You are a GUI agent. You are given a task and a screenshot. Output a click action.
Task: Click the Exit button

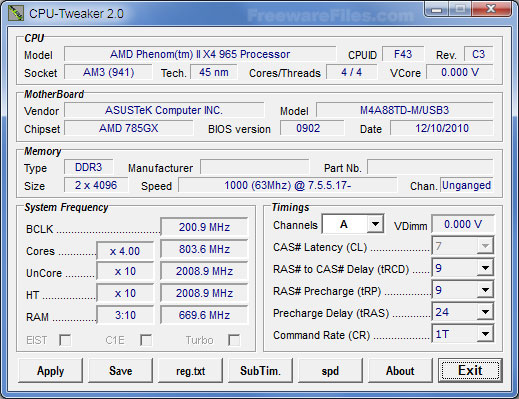[470, 371]
